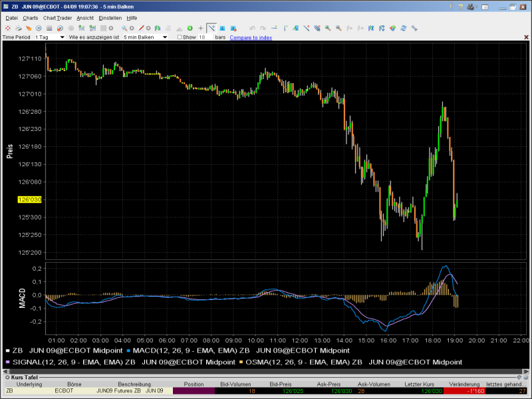Click the Letzter Kurs column header
This screenshot has height=399, width=532.
point(420,384)
